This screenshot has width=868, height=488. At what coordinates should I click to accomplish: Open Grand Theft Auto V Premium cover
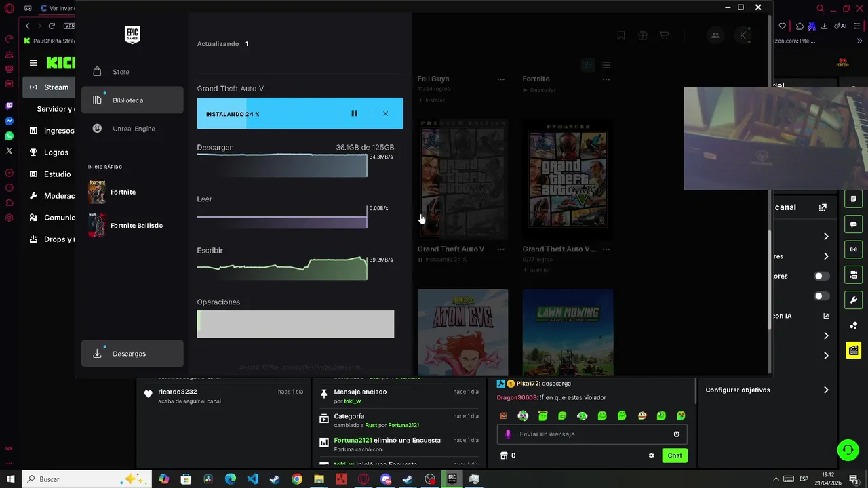tap(462, 180)
